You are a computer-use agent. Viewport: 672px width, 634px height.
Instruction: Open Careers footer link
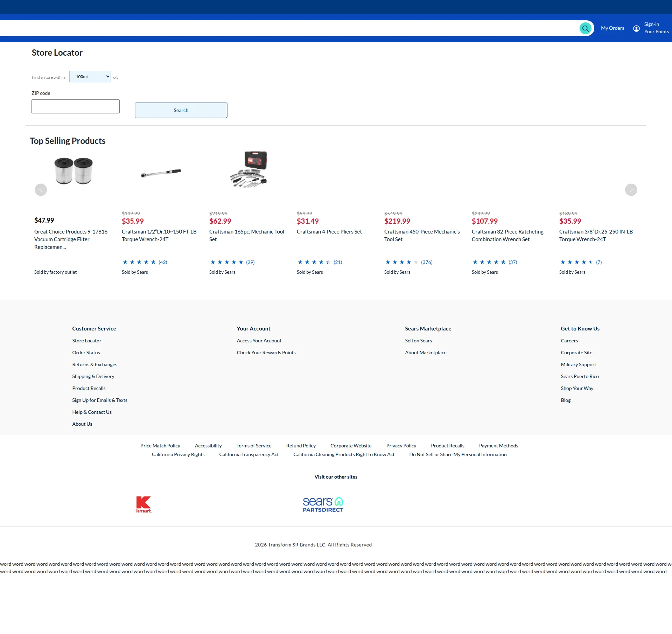tap(569, 341)
